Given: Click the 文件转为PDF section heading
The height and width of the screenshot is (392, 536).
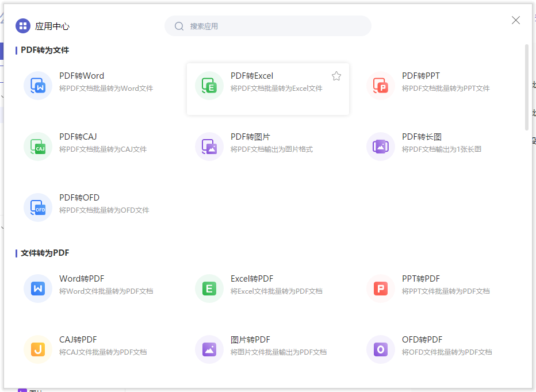Looking at the screenshot, I should (x=45, y=253).
